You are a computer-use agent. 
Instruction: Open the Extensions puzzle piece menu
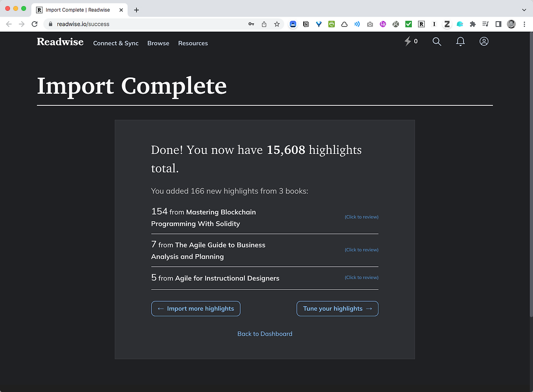pos(473,24)
